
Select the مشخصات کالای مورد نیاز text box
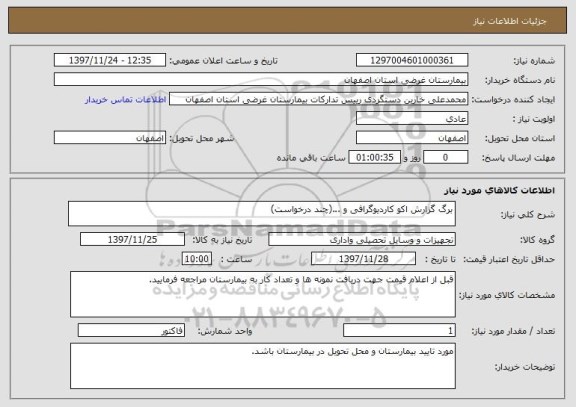[263, 294]
